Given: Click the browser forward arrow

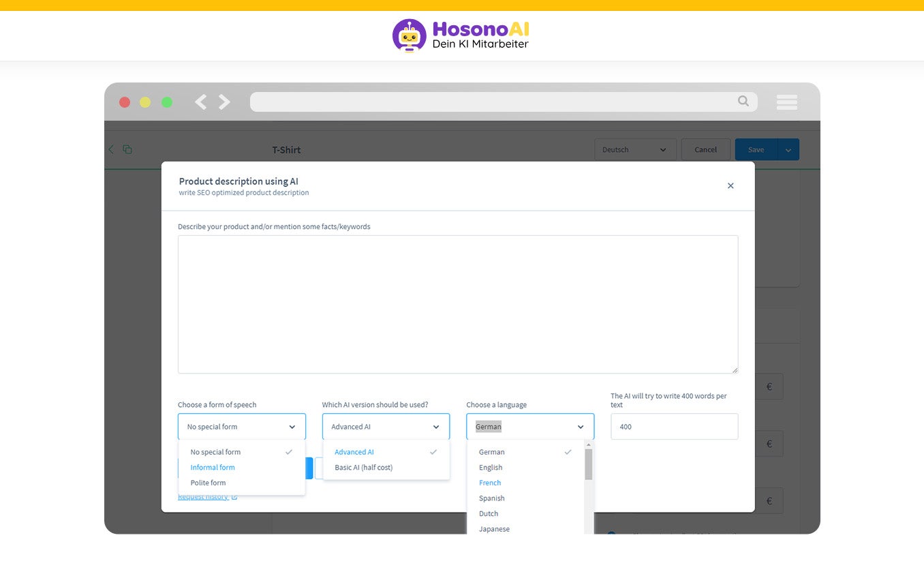Looking at the screenshot, I should pyautogui.click(x=224, y=102).
